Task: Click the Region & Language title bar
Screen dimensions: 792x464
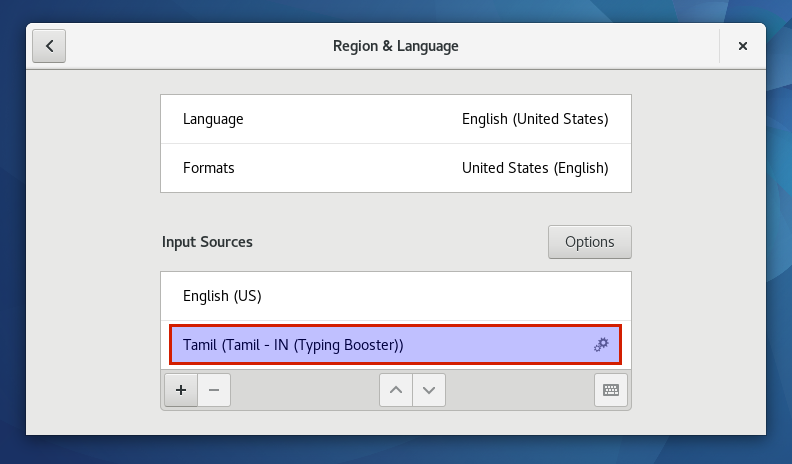Action: 395,46
